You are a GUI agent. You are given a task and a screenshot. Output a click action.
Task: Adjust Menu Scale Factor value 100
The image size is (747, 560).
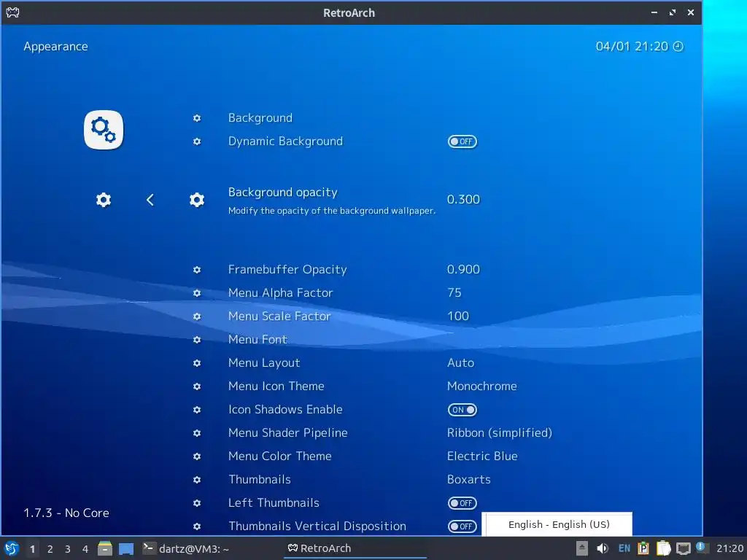458,316
